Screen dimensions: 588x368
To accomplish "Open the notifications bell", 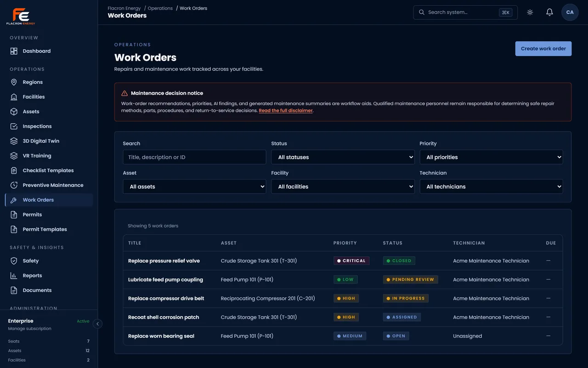I will (549, 12).
